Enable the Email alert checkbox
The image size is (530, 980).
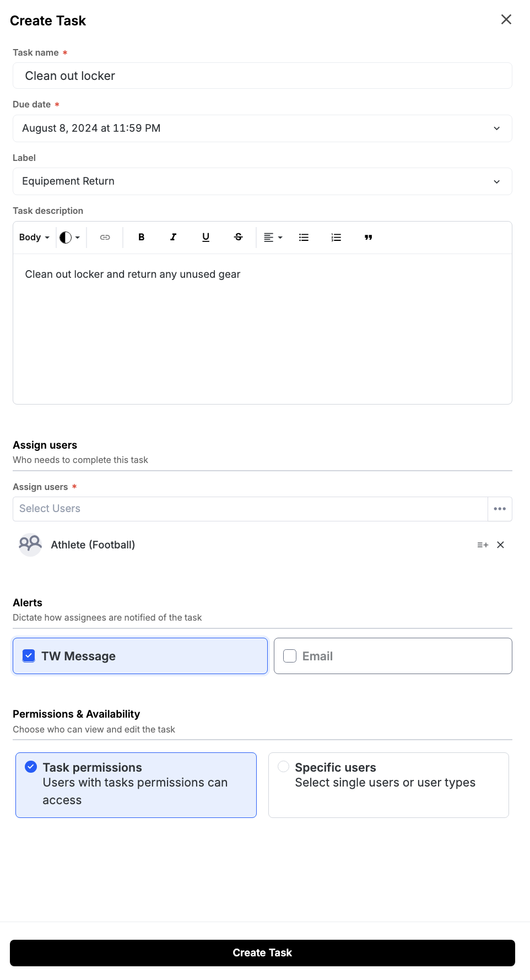click(290, 656)
